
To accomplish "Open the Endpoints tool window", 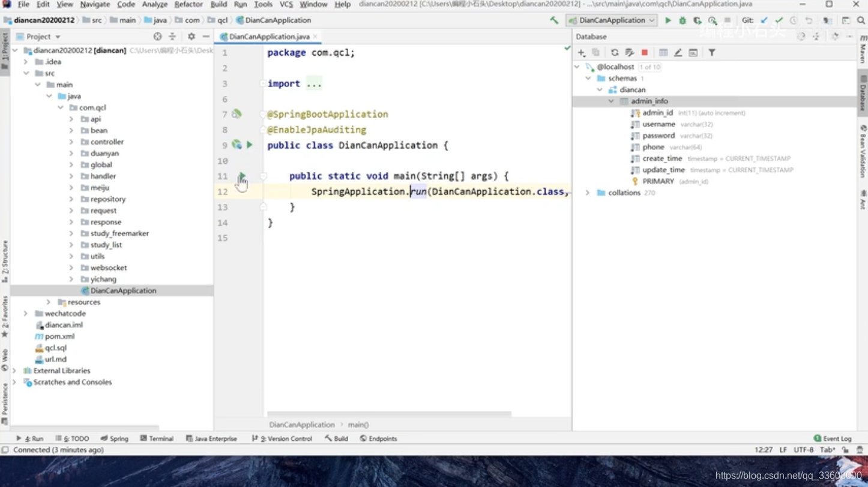I will [x=378, y=438].
